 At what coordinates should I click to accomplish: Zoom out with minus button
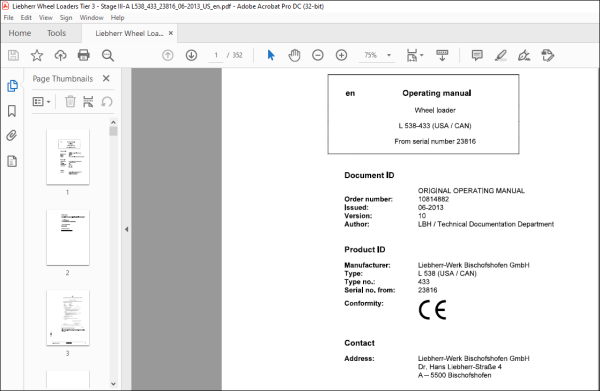(318, 55)
